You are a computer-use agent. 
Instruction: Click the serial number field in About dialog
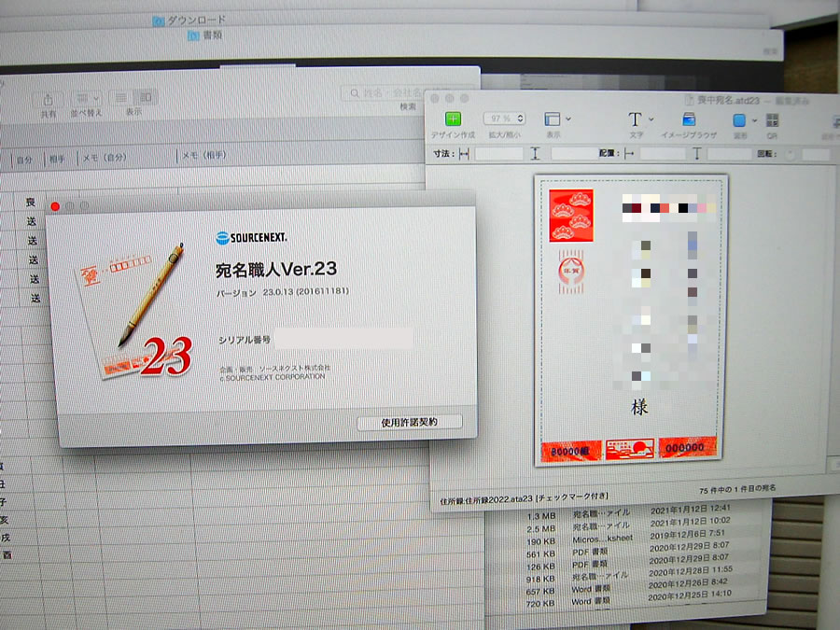tap(343, 339)
